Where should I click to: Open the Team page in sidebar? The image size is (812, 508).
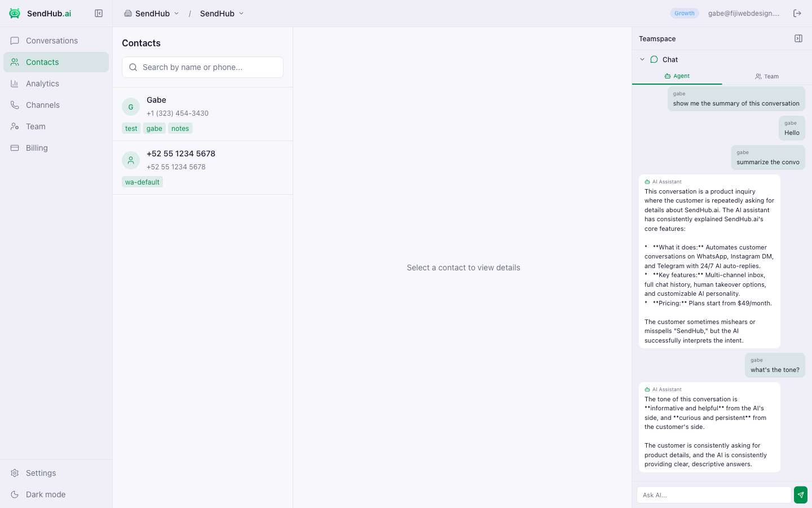56,126
